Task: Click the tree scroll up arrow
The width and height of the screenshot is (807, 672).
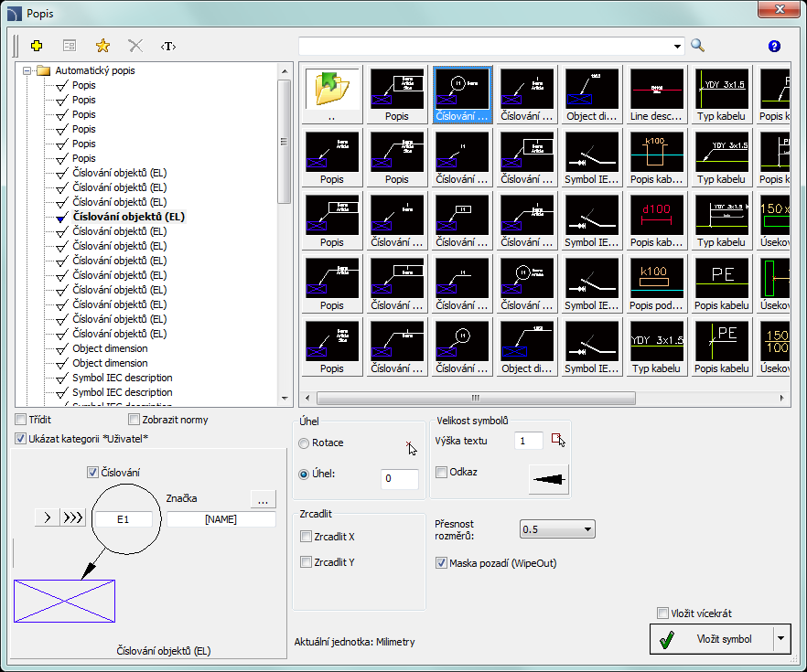Action: (x=285, y=71)
